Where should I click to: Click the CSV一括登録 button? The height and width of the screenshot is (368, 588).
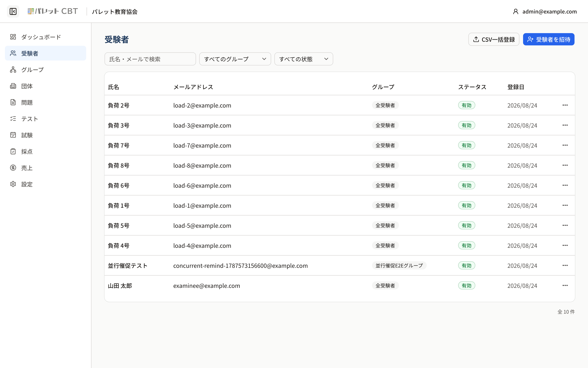point(494,39)
